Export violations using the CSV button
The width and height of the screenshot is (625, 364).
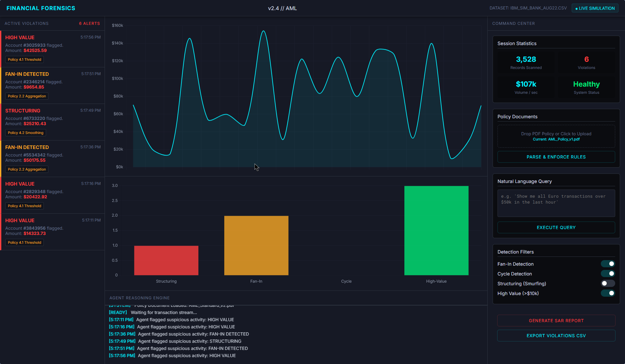click(556, 336)
